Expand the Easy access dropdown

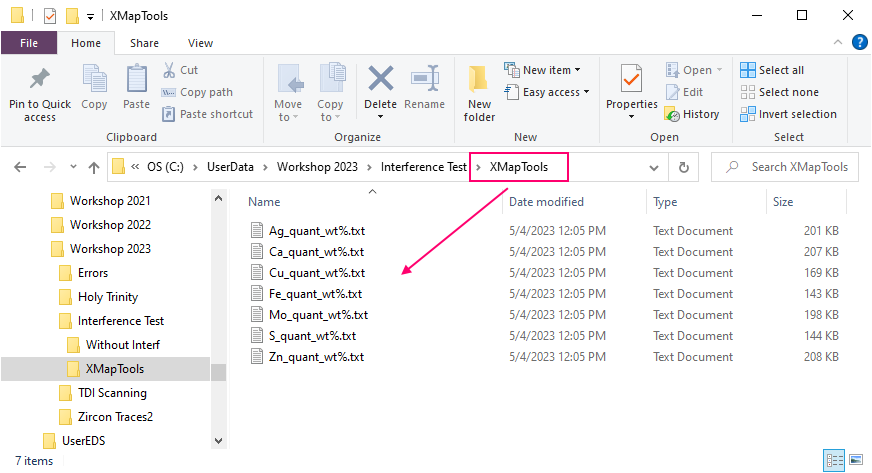tap(547, 92)
